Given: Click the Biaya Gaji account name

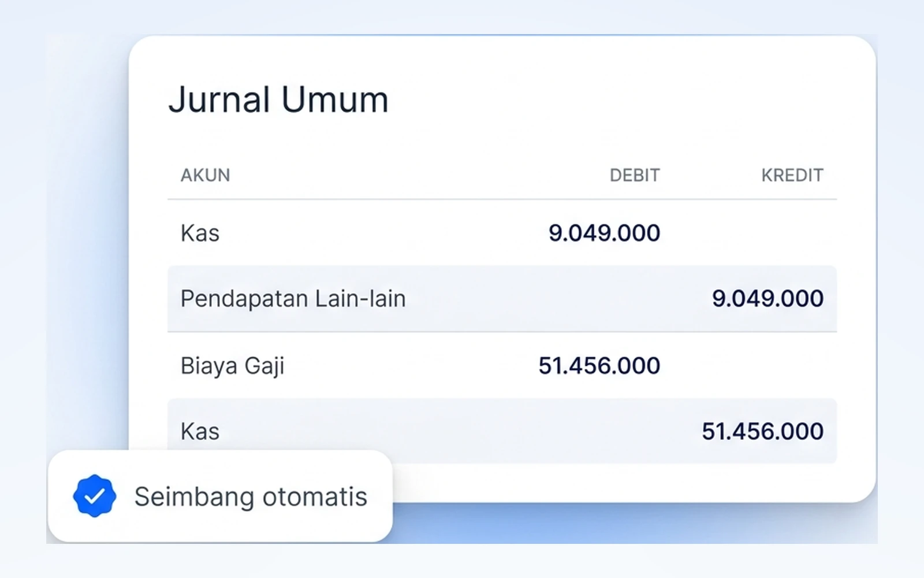Looking at the screenshot, I should (232, 366).
